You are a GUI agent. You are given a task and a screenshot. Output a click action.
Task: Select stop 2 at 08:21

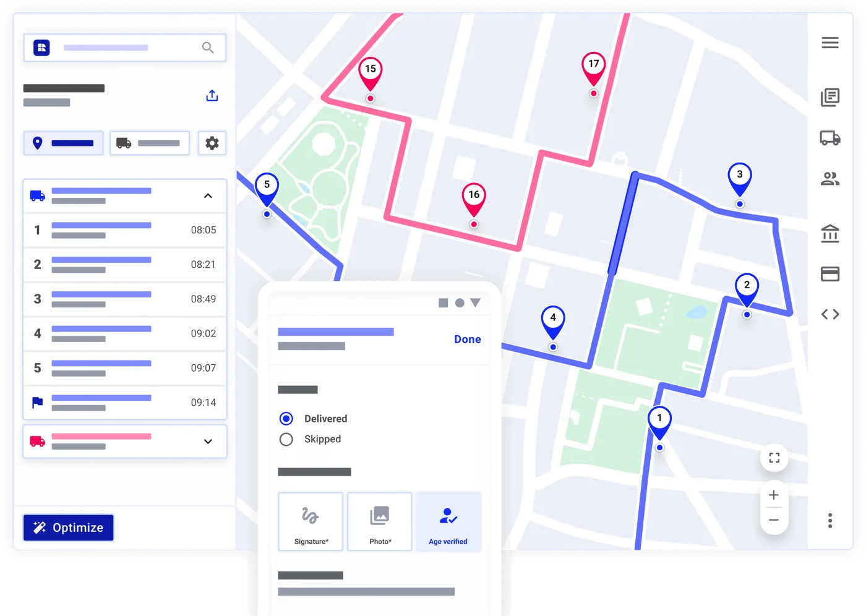click(x=125, y=265)
